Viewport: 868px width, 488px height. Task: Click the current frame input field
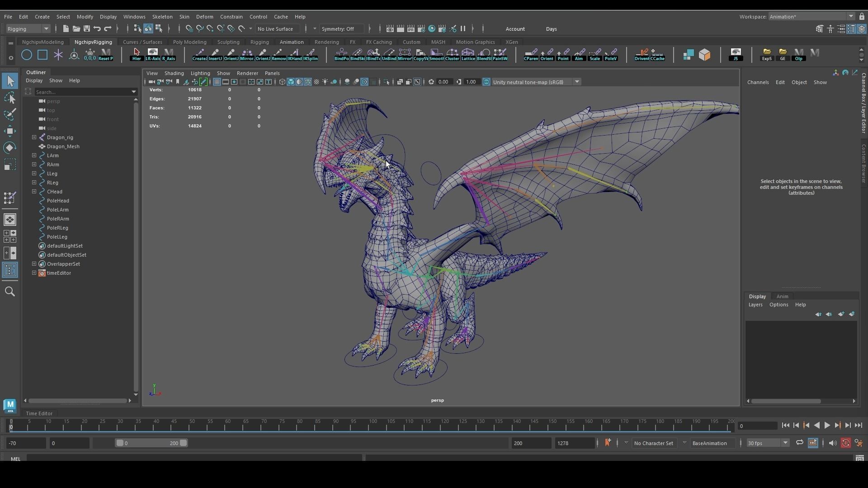pos(757,426)
